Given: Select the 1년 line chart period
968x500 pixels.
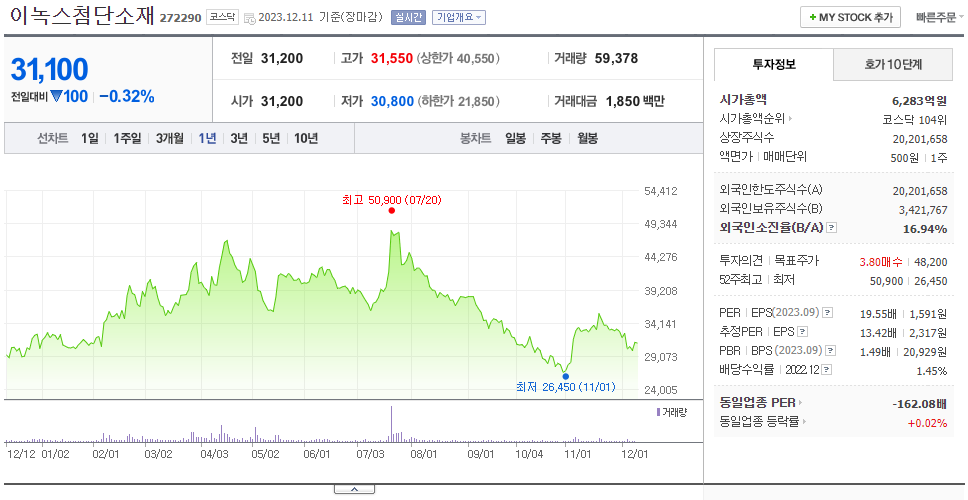Looking at the screenshot, I should (x=207, y=138).
